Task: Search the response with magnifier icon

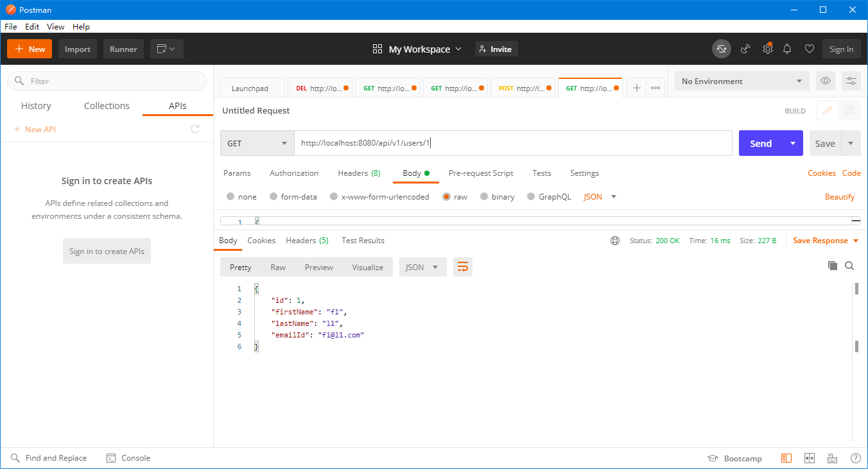Action: (x=849, y=266)
